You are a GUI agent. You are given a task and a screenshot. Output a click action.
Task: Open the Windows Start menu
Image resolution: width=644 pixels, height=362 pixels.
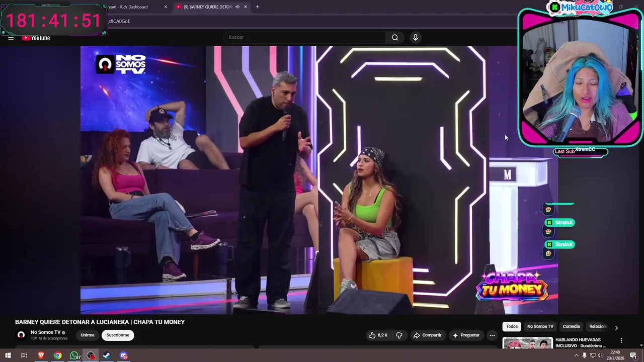tap(8, 355)
